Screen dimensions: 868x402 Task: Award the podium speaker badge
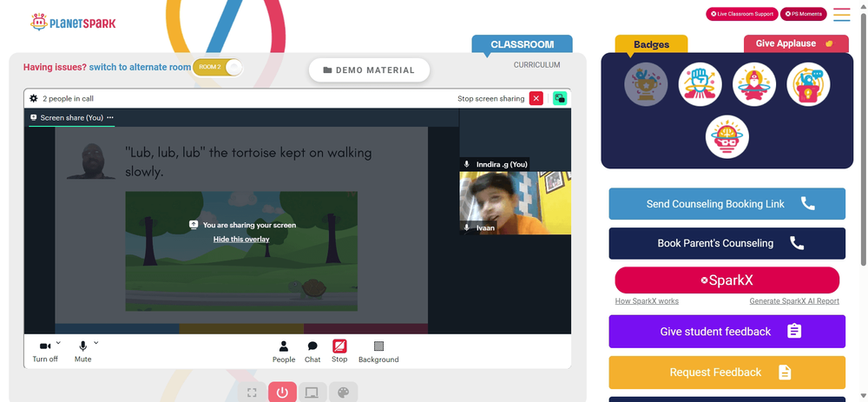808,84
